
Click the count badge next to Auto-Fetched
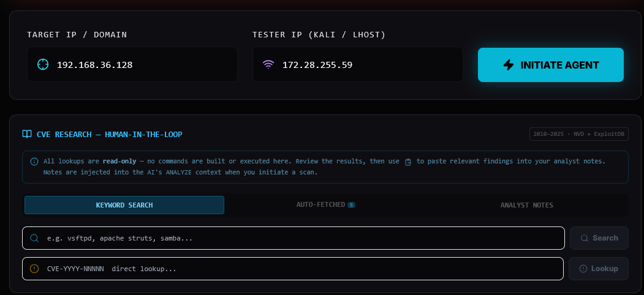pyautogui.click(x=351, y=205)
